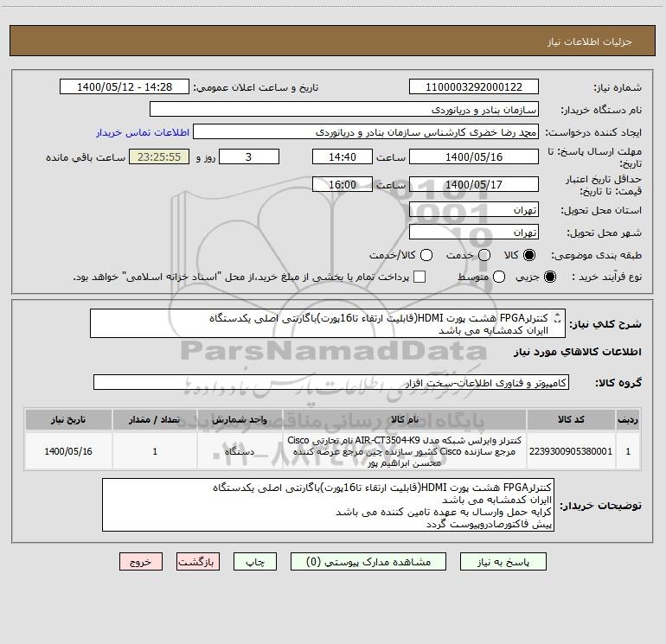This screenshot has height=644, width=666.
Task: Click the گروه کالا field
Action: 331,382
